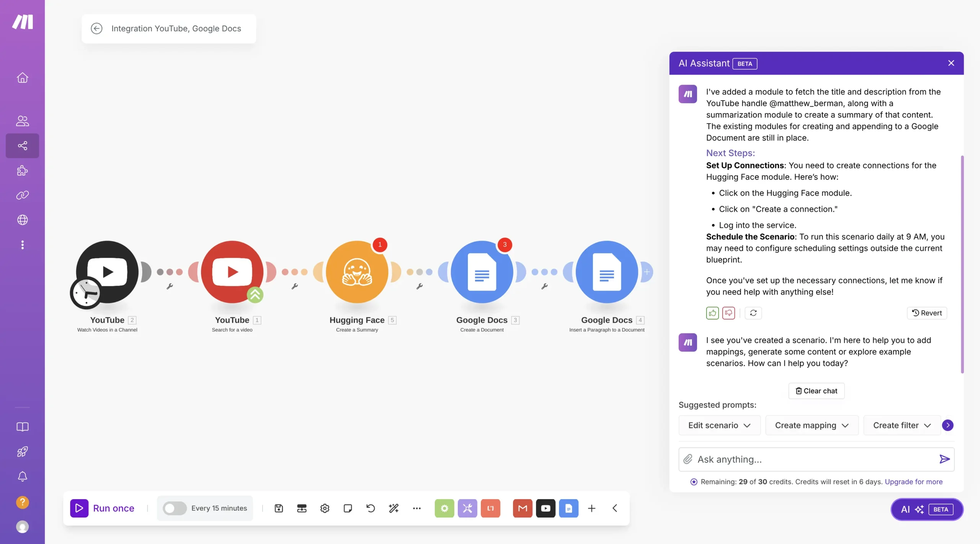Select the Hugging Face summary module
This screenshot has height=544, width=980.
(357, 272)
